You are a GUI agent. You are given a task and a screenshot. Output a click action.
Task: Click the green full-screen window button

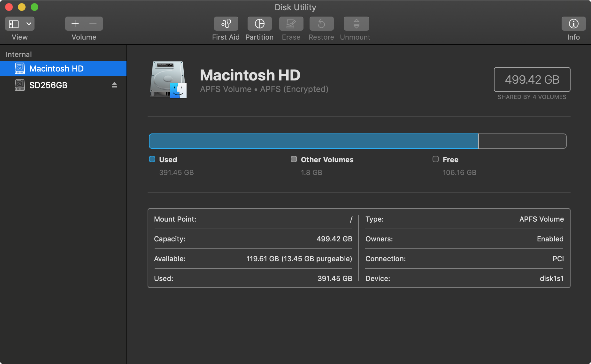(35, 7)
